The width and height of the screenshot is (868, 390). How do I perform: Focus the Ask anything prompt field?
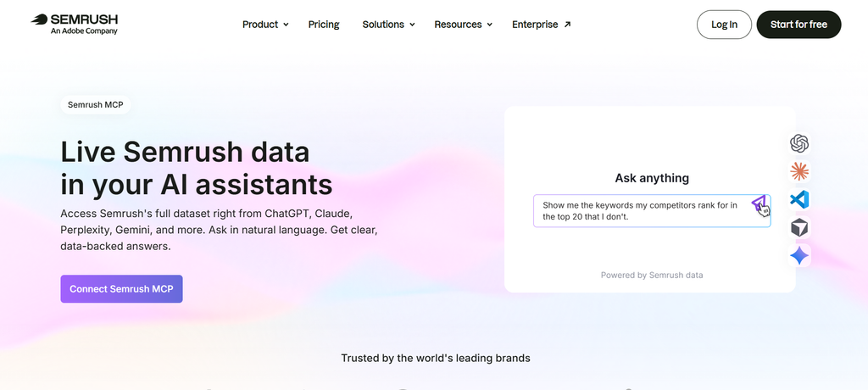point(652,210)
